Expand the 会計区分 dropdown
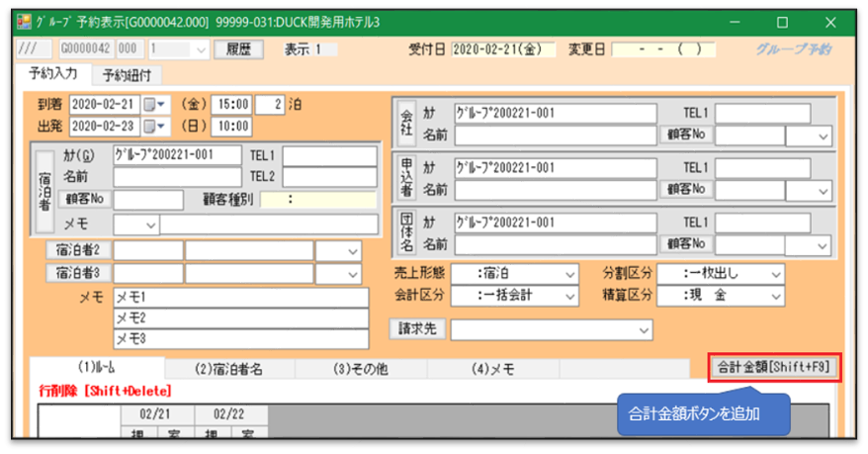 [x=570, y=296]
